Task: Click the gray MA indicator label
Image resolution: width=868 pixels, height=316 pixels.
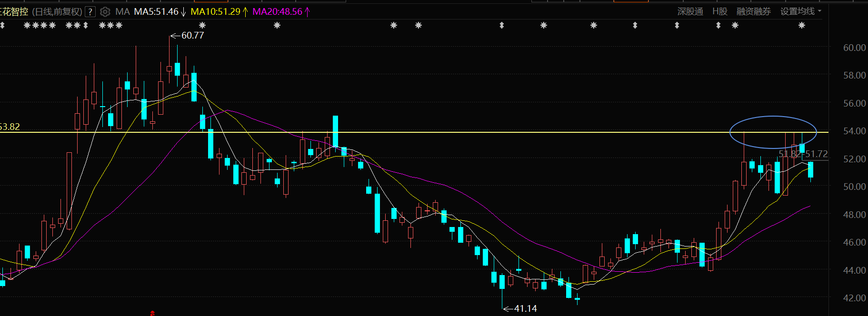Action: [x=122, y=11]
